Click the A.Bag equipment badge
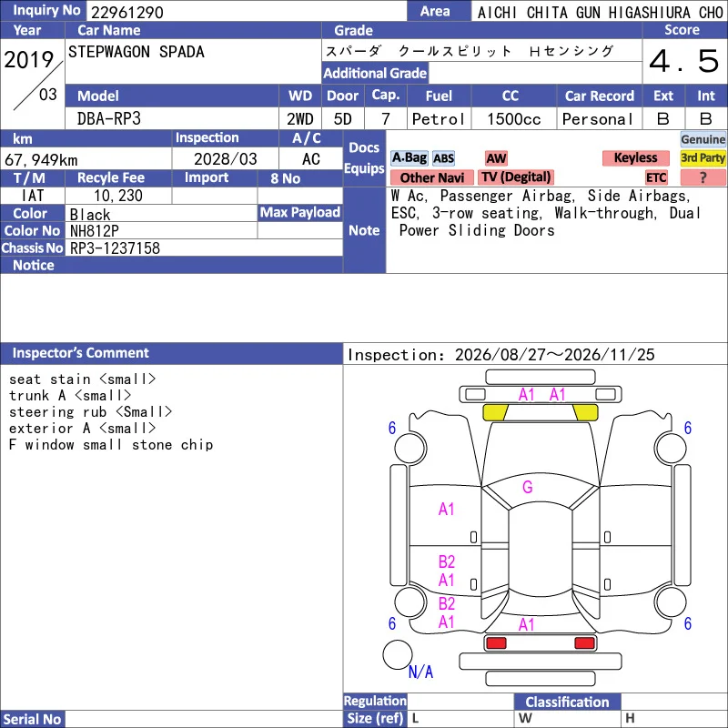The height and width of the screenshot is (728, 728). coord(409,157)
